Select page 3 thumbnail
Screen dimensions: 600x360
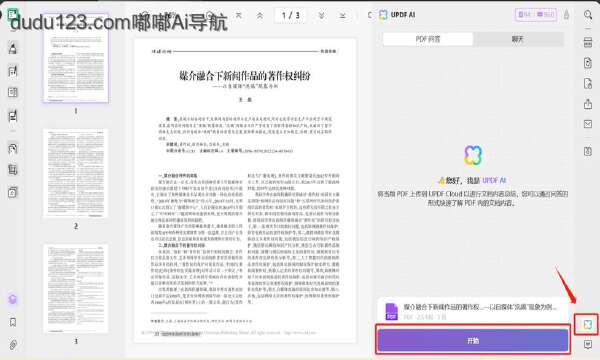pos(75,288)
